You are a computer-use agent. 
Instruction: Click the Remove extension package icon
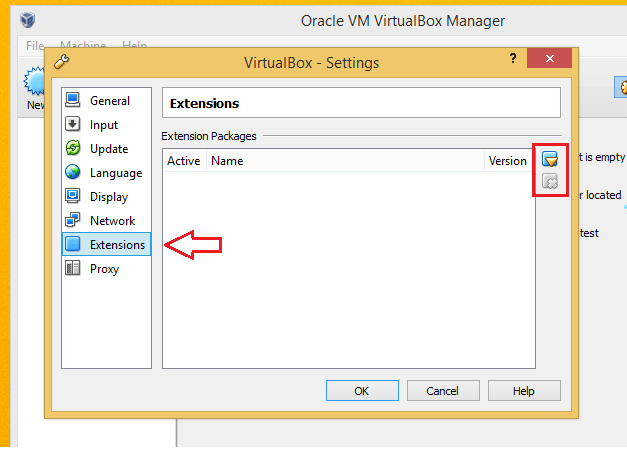tap(550, 181)
